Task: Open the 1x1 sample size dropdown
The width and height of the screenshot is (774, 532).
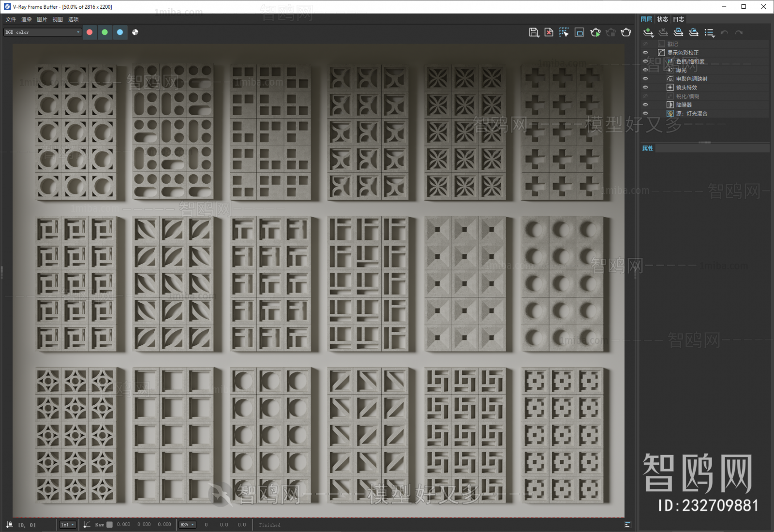Action: click(67, 525)
